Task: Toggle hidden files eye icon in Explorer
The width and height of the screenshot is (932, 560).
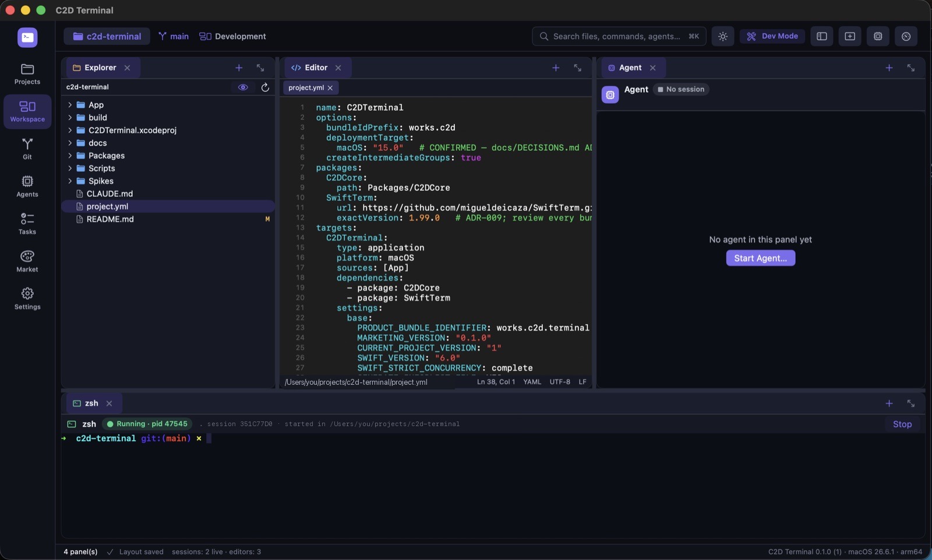Action: (x=243, y=87)
